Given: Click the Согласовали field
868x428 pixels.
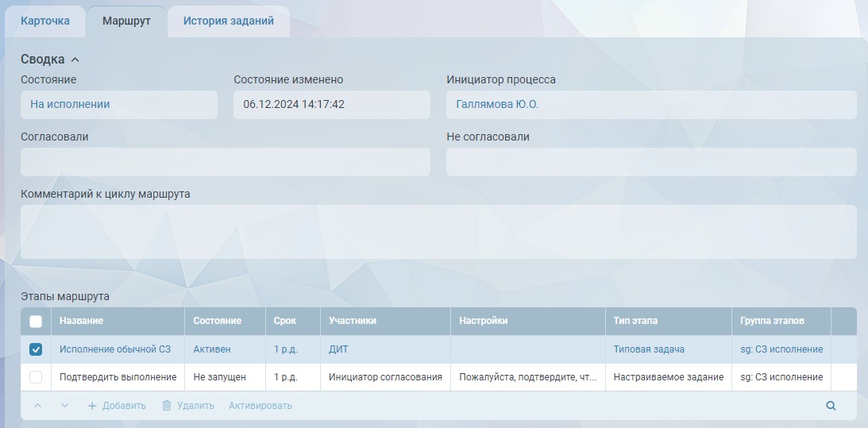Looking at the screenshot, I should (x=226, y=162).
